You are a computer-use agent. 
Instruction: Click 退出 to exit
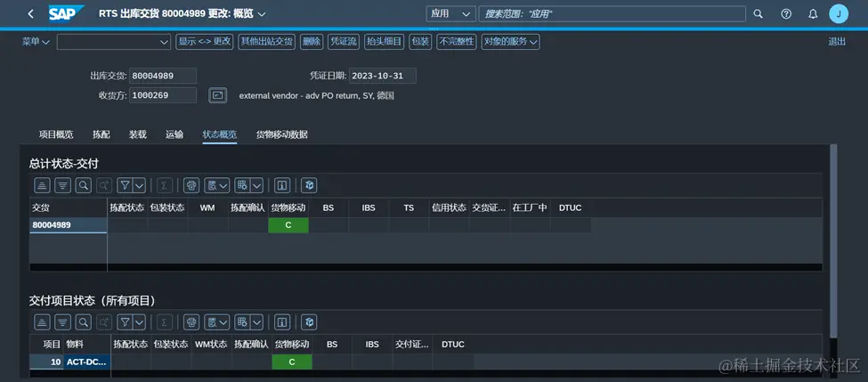tap(837, 42)
